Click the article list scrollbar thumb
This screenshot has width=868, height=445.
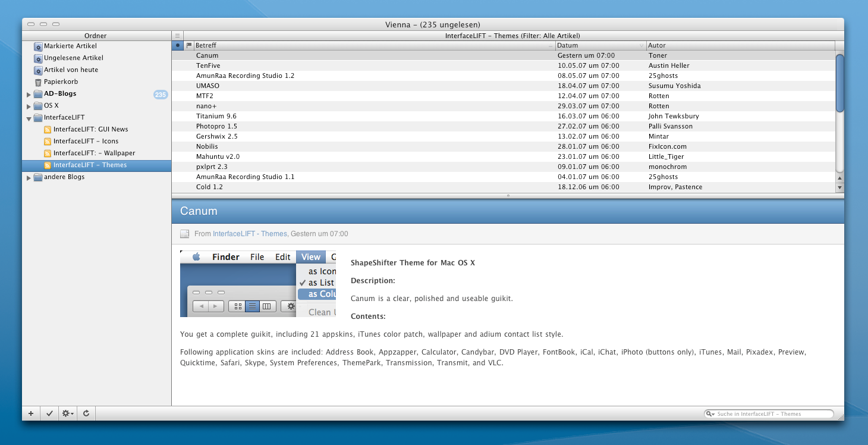coord(839,83)
